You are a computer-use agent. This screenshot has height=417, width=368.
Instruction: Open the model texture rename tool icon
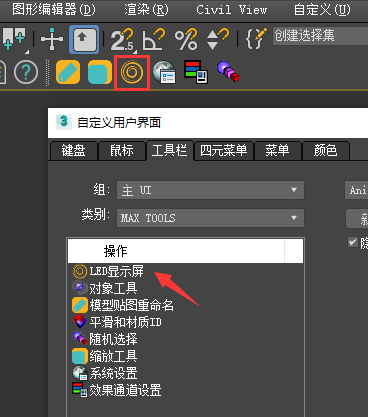coord(68,72)
